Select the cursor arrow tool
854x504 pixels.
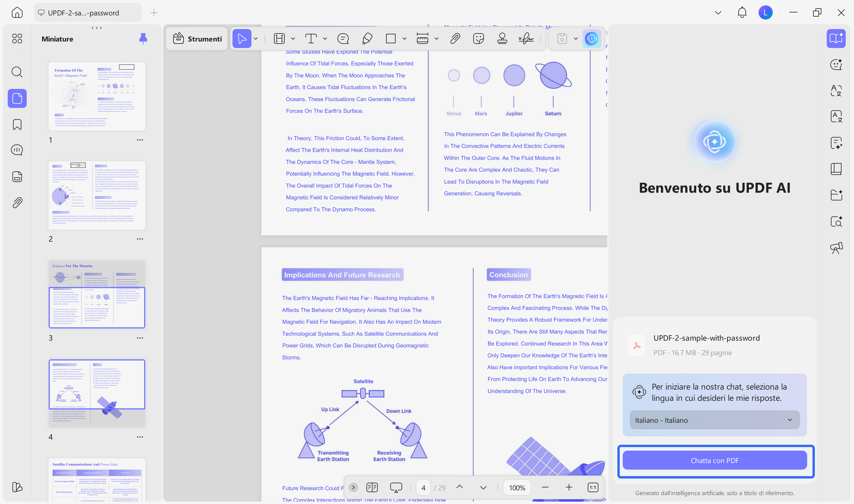(x=242, y=39)
